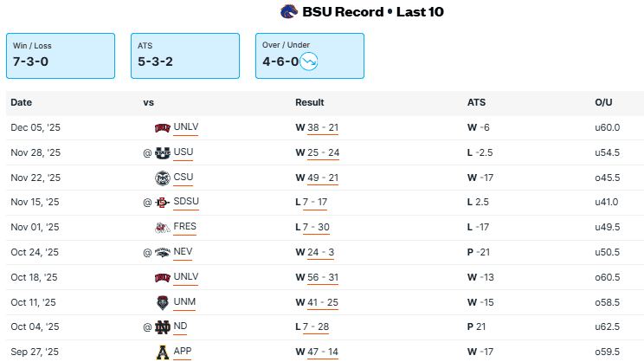Select the ATS 5-3-2 card

click(184, 55)
